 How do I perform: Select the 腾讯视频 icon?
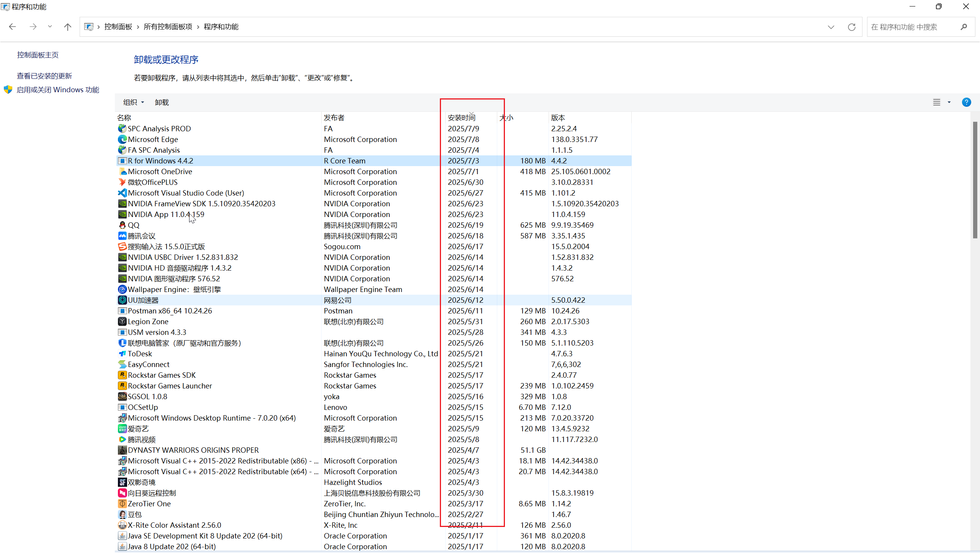coord(122,439)
